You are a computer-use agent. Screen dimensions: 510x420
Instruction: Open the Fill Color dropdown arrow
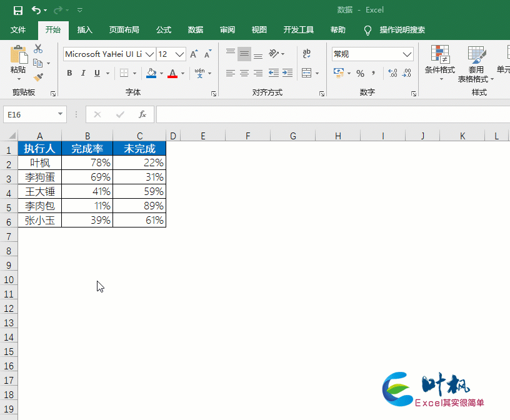pos(161,73)
